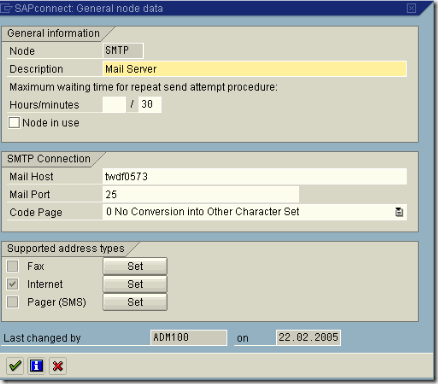Toggle the Fax address type checkbox
This screenshot has height=384, width=438.
click(13, 266)
